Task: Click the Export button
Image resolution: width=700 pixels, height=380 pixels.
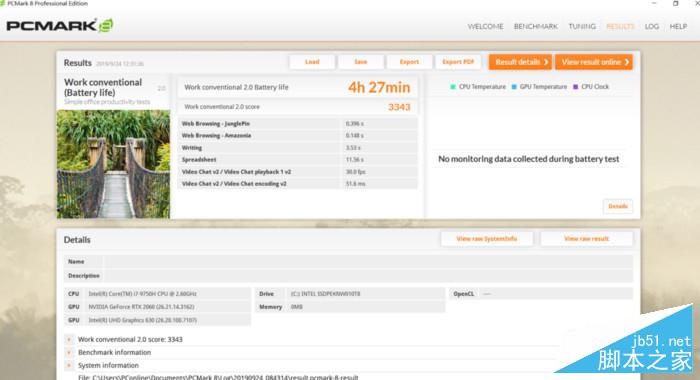Action: click(409, 62)
